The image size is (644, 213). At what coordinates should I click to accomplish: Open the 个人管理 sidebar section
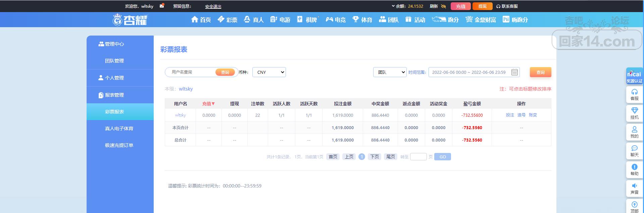click(111, 77)
